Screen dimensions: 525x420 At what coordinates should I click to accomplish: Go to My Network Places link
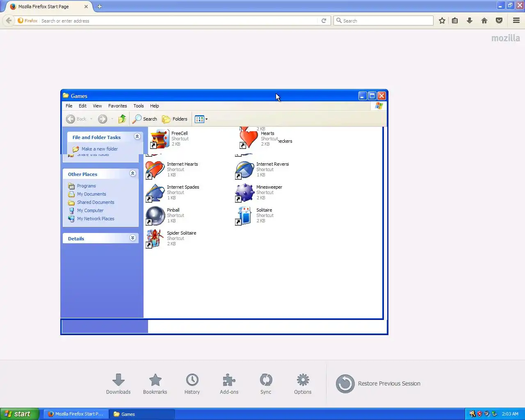(96, 219)
